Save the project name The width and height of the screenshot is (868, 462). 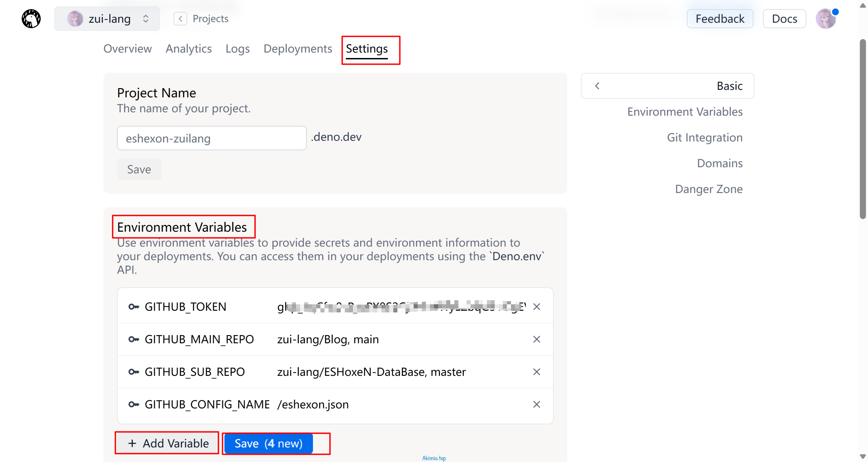[139, 169]
